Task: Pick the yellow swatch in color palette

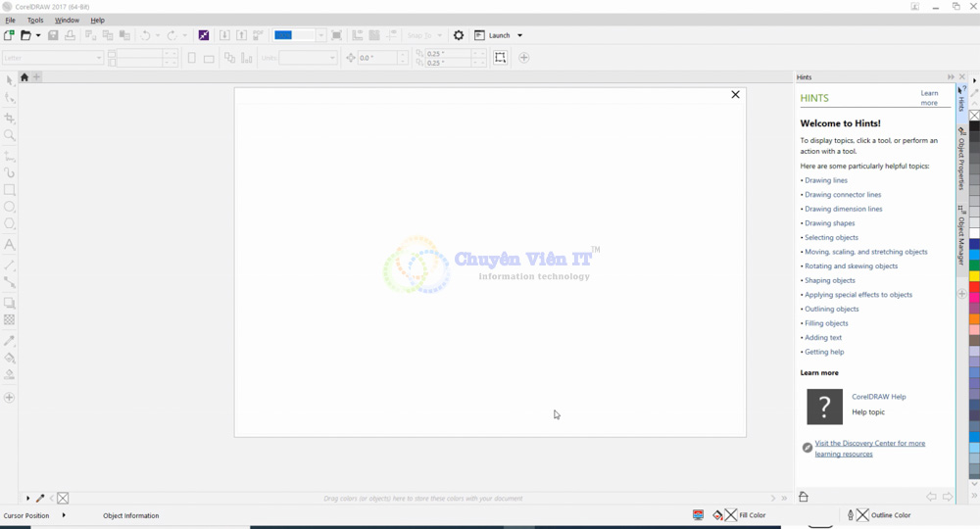Action: pyautogui.click(x=974, y=276)
